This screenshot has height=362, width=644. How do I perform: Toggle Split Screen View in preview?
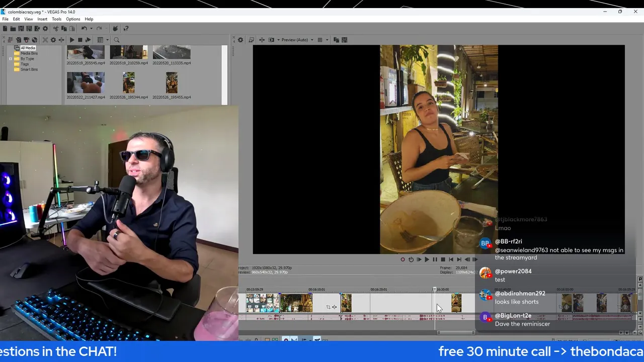271,40
